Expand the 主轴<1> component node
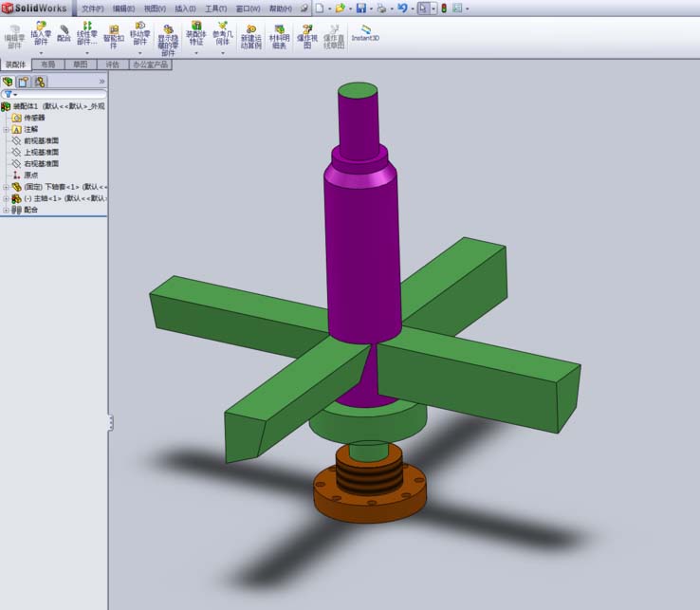Image resolution: width=700 pixels, height=610 pixels. (6, 198)
